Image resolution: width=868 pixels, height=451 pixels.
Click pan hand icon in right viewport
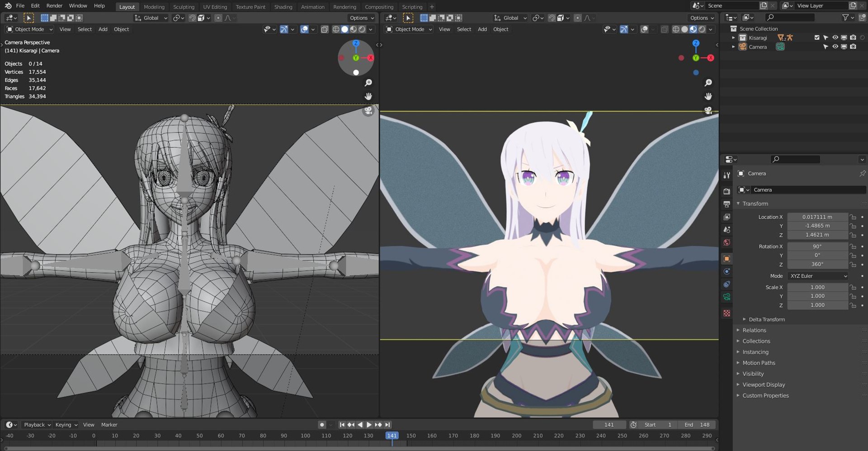click(708, 96)
